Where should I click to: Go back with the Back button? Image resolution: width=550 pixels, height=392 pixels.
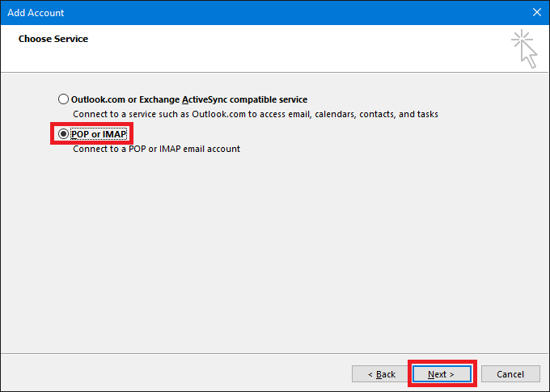380,374
